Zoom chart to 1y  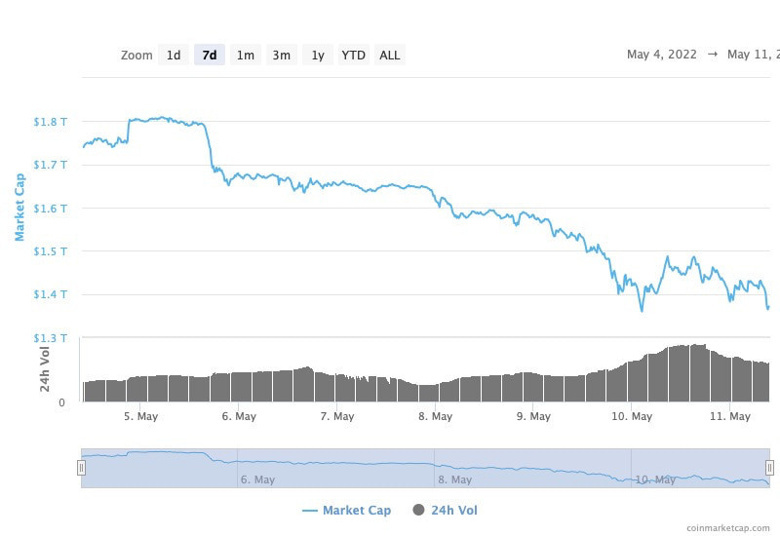click(x=317, y=55)
